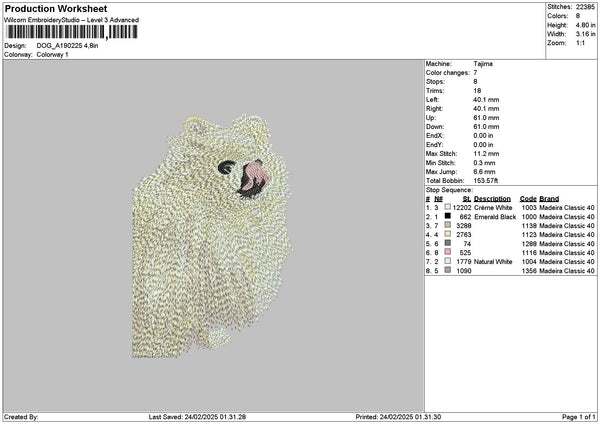Click the Natural White thread color swatch
The image size is (600, 424).
(447, 261)
